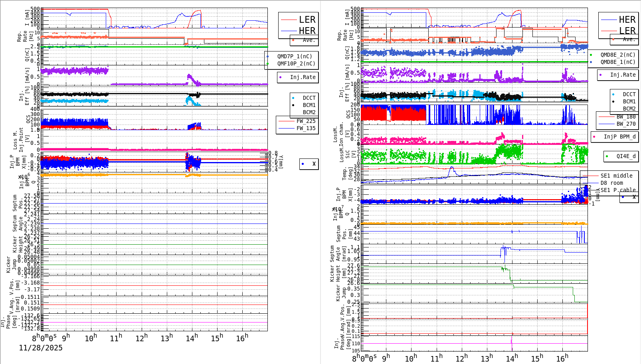Click the X legend box in left plot
Screen dimensions: 641x364
tap(309, 164)
